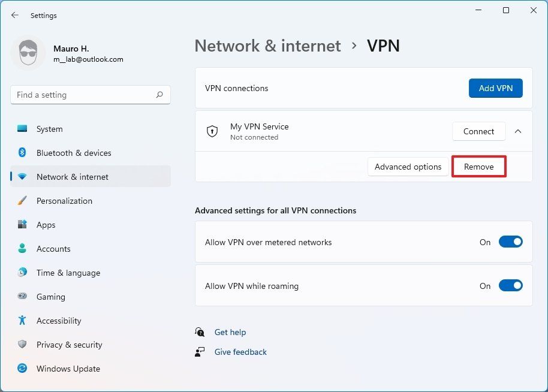Select Bluetooth & devices in the sidebar
The width and height of the screenshot is (548, 392).
[73, 153]
